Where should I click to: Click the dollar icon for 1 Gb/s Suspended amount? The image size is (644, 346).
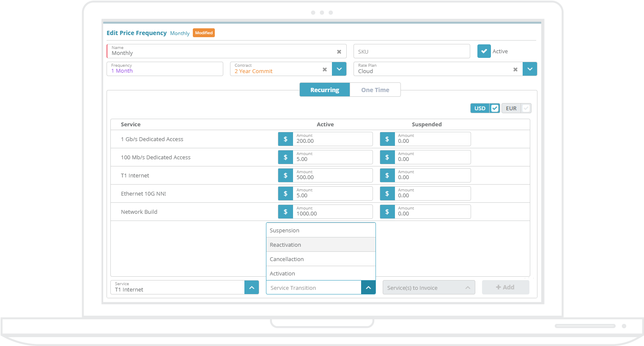tap(387, 139)
